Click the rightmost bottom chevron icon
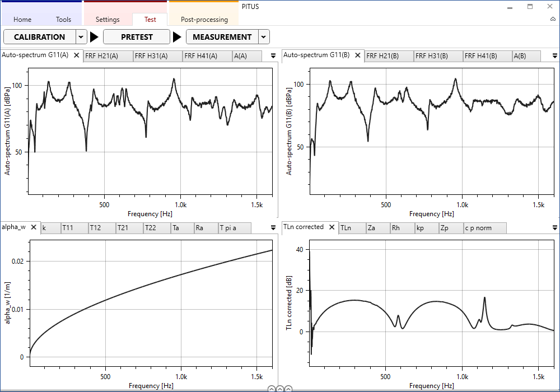 pos(288,389)
